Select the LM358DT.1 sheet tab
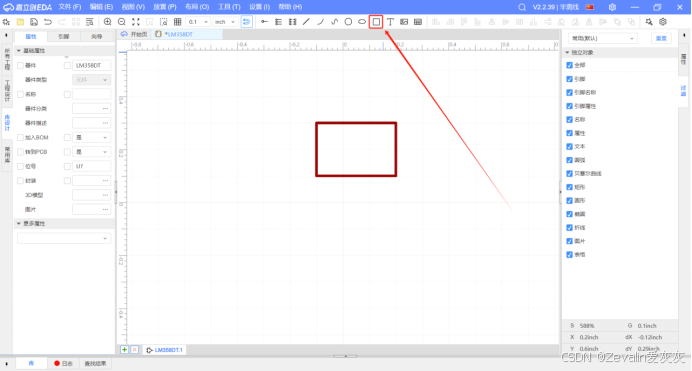The width and height of the screenshot is (692, 371). coord(164,350)
